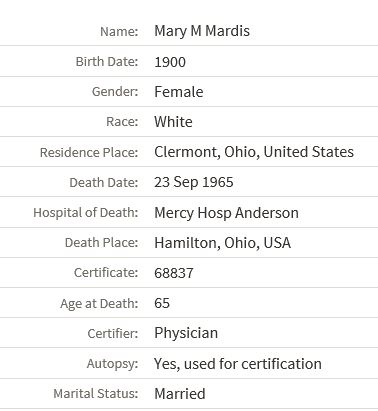Click the Name field label
Image resolution: width=378 pixels, height=411 pixels.
(119, 32)
